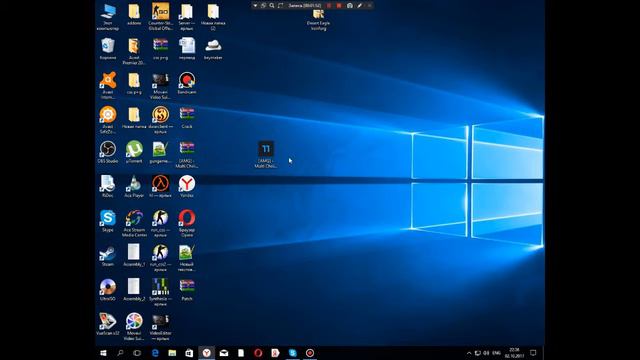Viewport: 640px width, 360px height.
Task: Open the taskbar clock and date
Action: (x=514, y=353)
